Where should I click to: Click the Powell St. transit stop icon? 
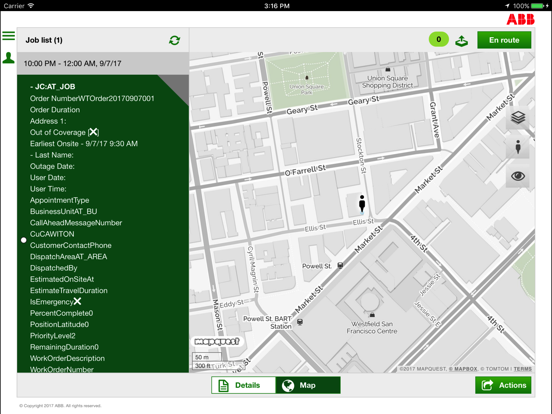pyautogui.click(x=340, y=265)
